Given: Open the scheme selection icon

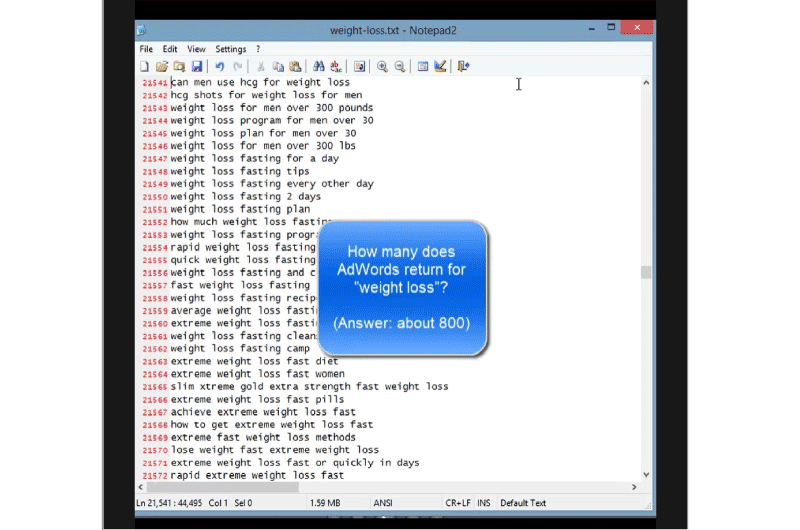Looking at the screenshot, I should [423, 66].
